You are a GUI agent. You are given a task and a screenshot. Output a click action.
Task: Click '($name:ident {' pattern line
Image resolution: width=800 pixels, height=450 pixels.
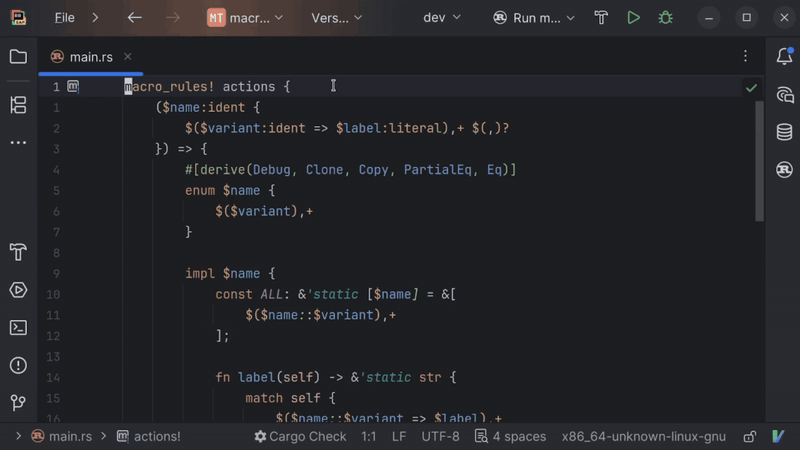tap(208, 107)
